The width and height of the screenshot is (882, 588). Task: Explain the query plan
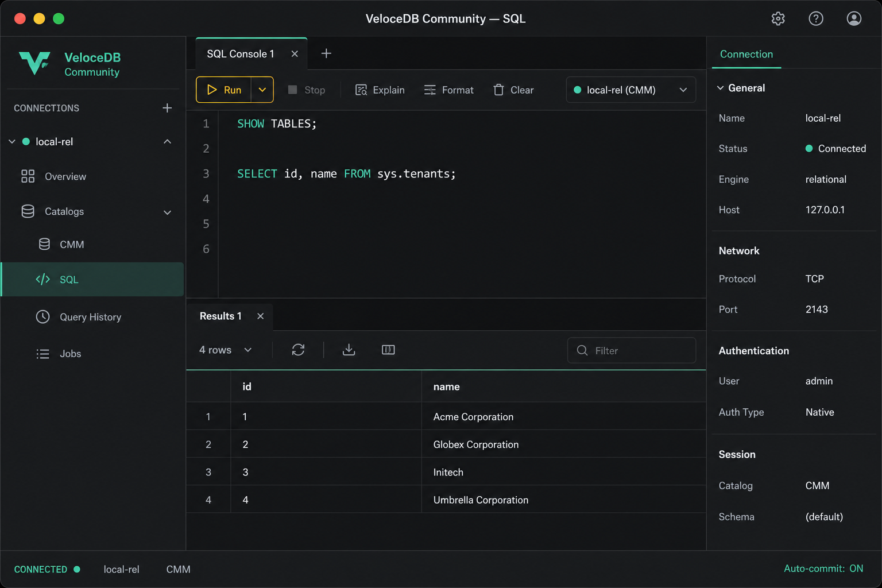380,90
